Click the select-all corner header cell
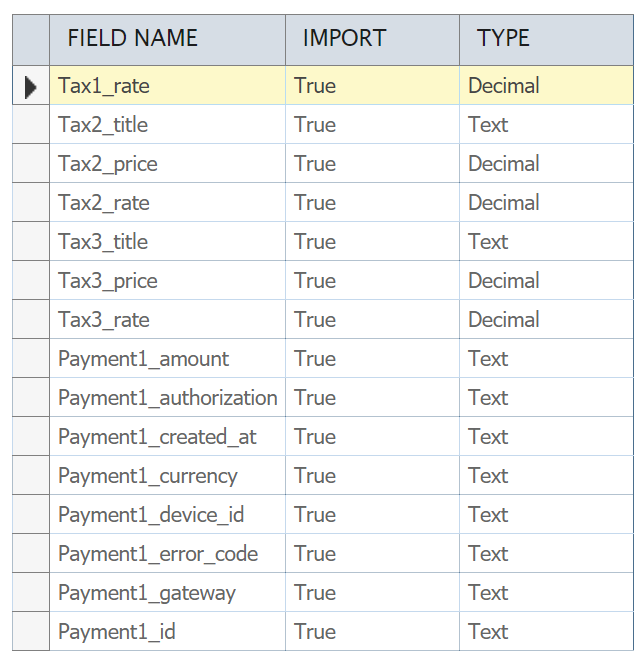This screenshot has height=661, width=644. (x=30, y=39)
